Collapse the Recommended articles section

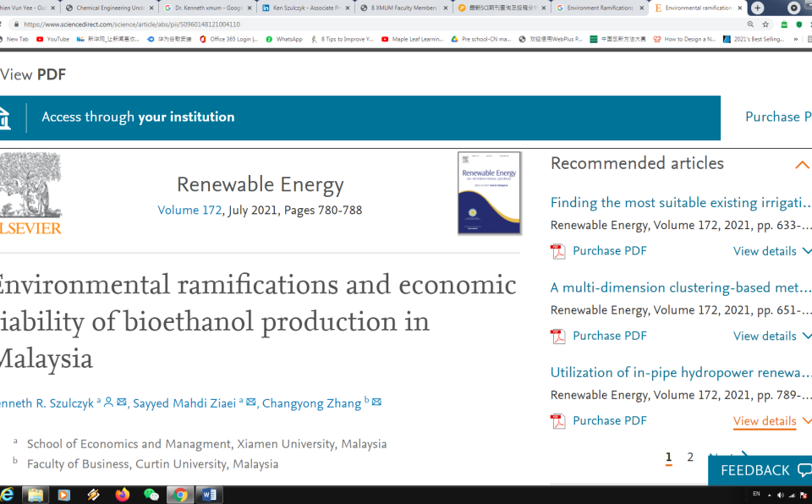[801, 165]
